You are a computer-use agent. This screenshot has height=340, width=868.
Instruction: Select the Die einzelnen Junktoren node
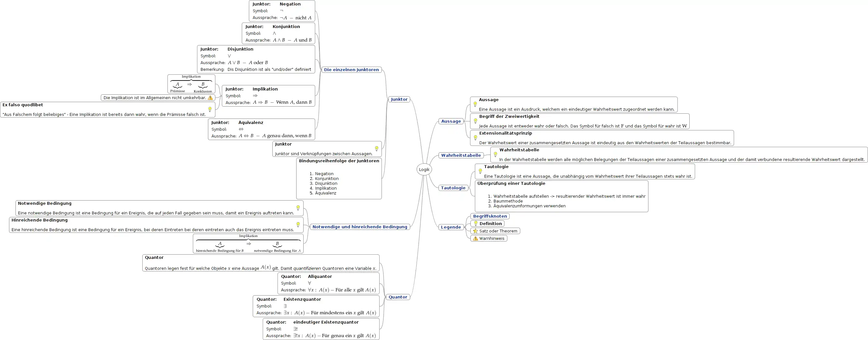click(352, 70)
